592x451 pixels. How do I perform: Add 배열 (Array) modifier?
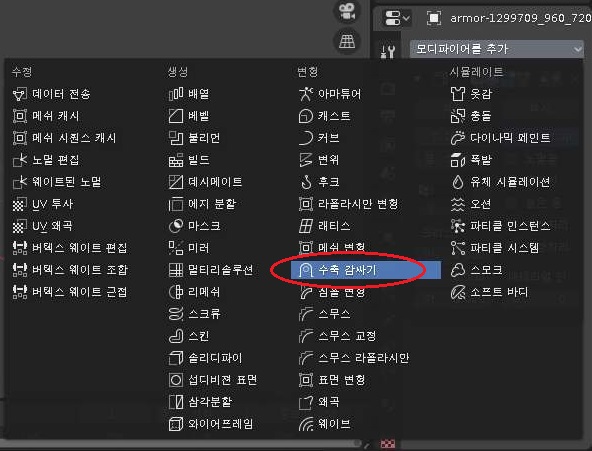click(189, 94)
